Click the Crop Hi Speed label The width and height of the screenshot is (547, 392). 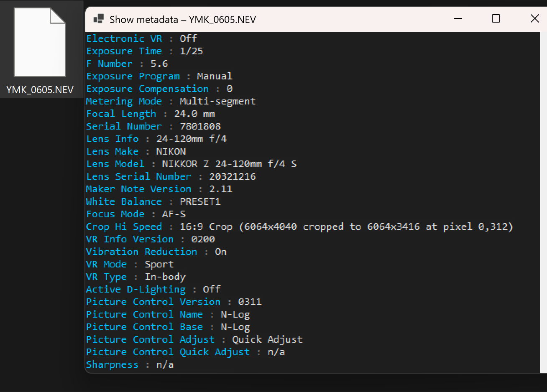(x=124, y=227)
